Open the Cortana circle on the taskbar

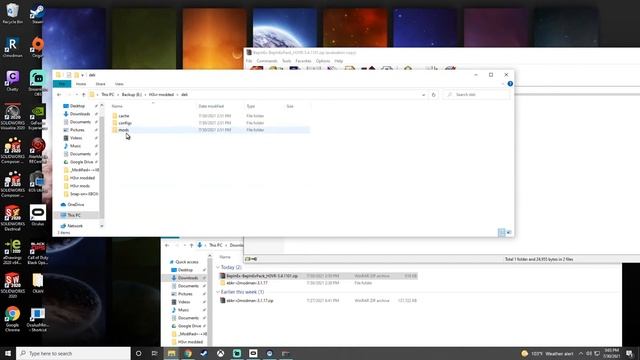click(x=138, y=353)
